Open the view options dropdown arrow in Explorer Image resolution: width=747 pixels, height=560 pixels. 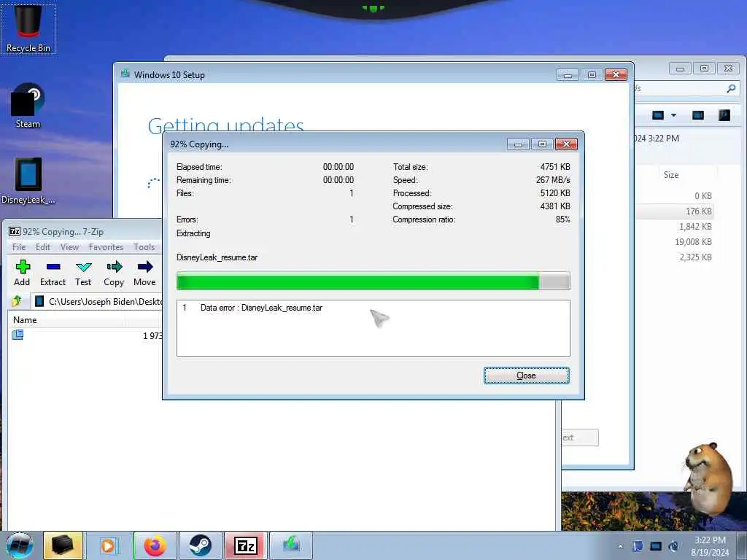click(673, 115)
